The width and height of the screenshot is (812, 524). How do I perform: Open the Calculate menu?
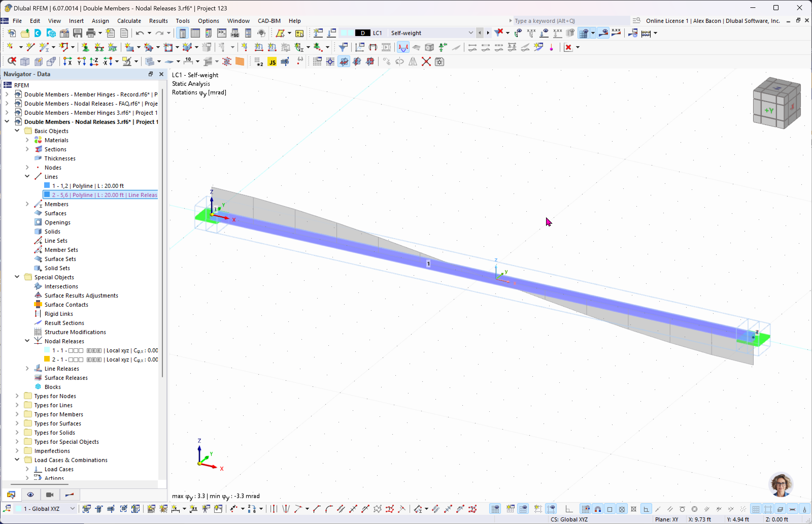pyautogui.click(x=129, y=21)
